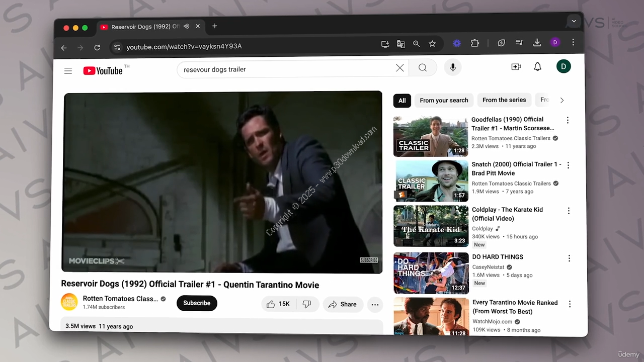Image resolution: width=644 pixels, height=362 pixels.
Task: Open options for Every Tarantino Movie Ranked
Action: pos(570,304)
